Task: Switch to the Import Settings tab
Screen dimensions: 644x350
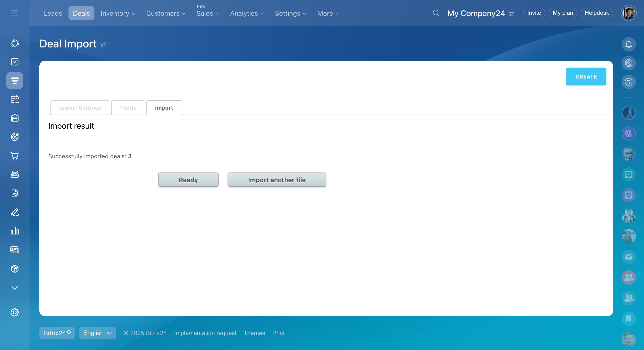Action: [80, 108]
